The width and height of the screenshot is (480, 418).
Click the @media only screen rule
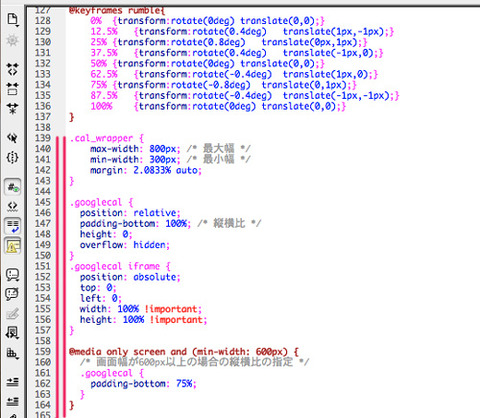184,352
